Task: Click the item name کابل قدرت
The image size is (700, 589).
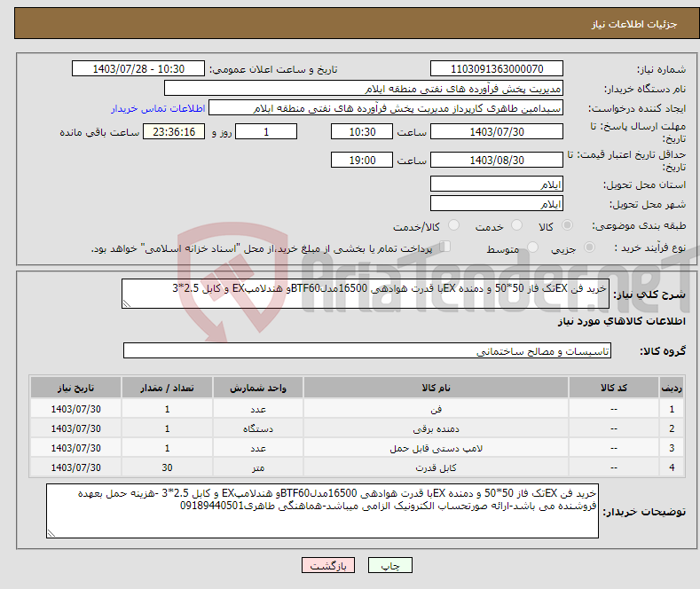Action: (436, 468)
